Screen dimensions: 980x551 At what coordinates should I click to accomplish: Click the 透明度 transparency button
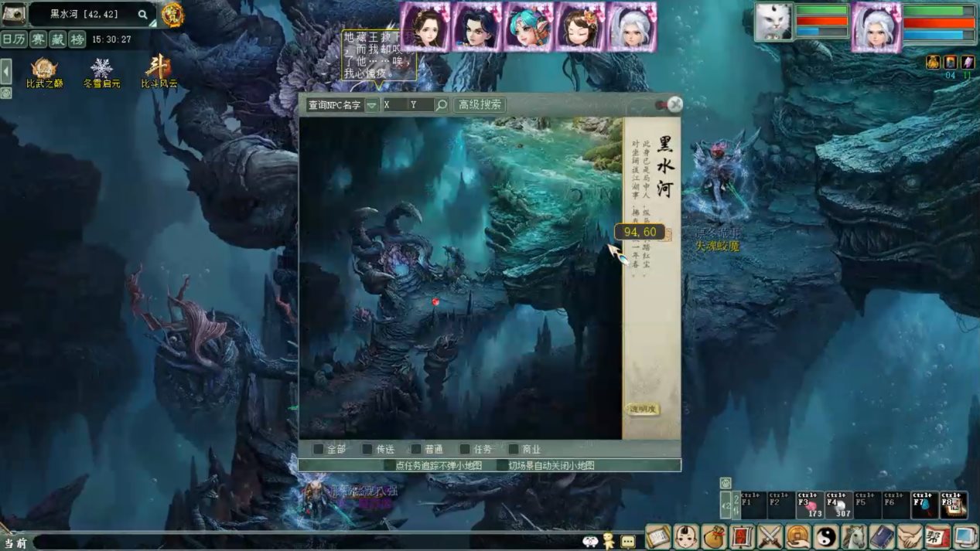click(x=642, y=409)
